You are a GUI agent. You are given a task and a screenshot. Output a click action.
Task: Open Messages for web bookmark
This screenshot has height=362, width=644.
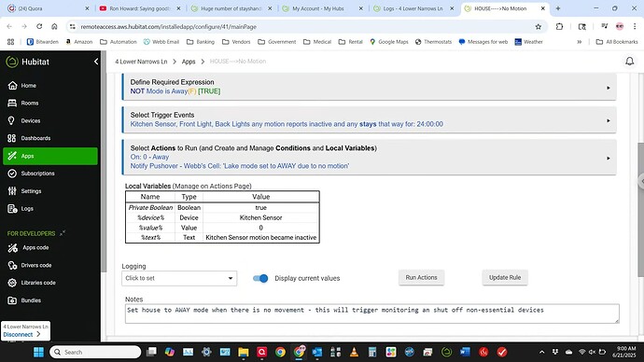[483, 42]
